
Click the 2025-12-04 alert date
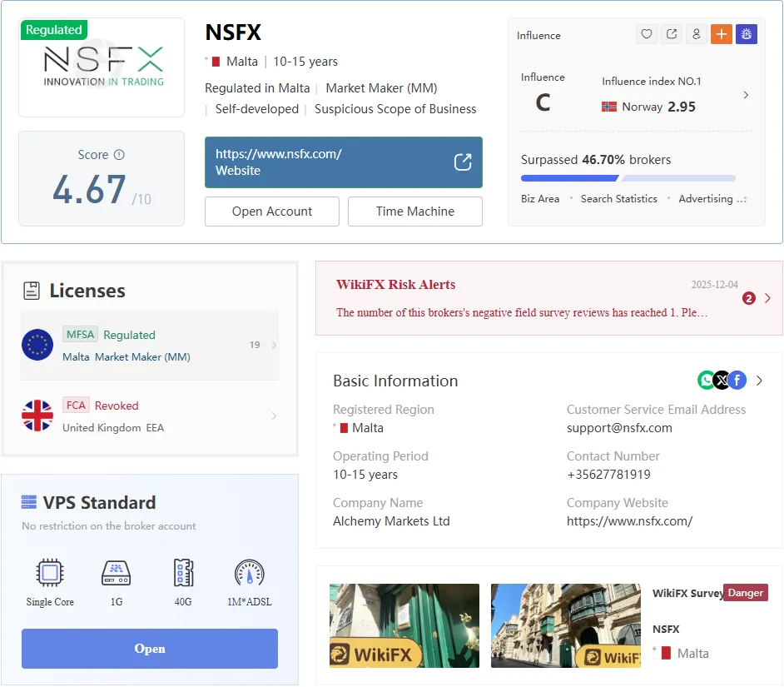[x=714, y=284]
